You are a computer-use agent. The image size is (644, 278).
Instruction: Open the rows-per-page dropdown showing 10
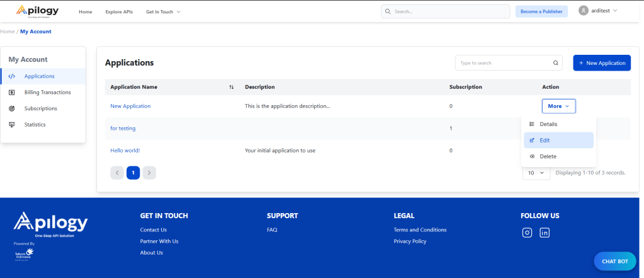(x=536, y=173)
